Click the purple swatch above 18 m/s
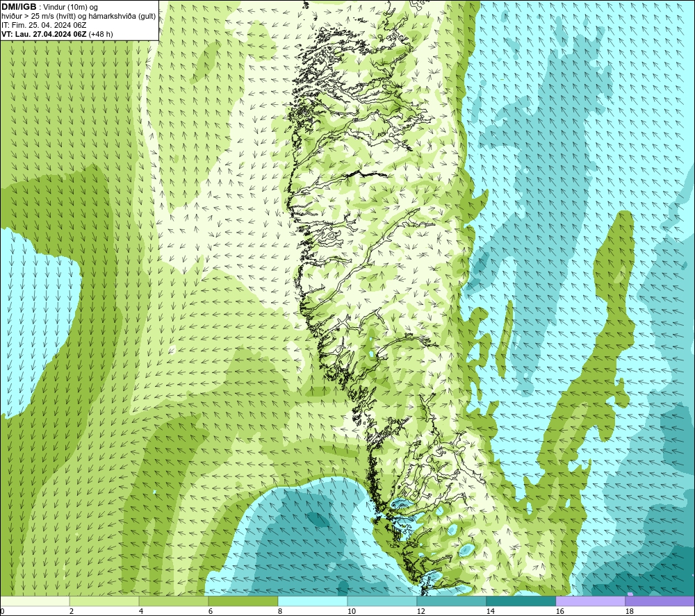 click(x=660, y=601)
